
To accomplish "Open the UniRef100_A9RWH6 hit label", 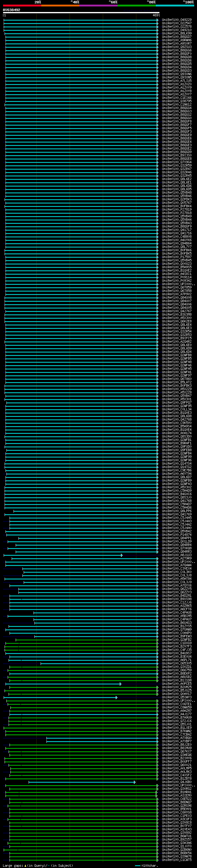I will point(177,40).
